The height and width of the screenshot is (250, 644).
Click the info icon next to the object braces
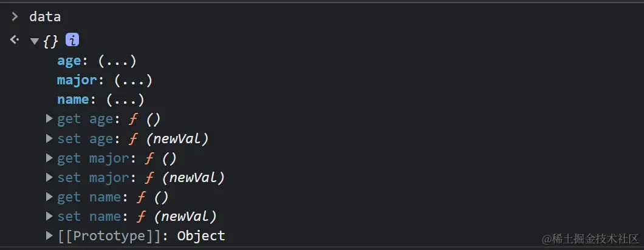pos(72,40)
